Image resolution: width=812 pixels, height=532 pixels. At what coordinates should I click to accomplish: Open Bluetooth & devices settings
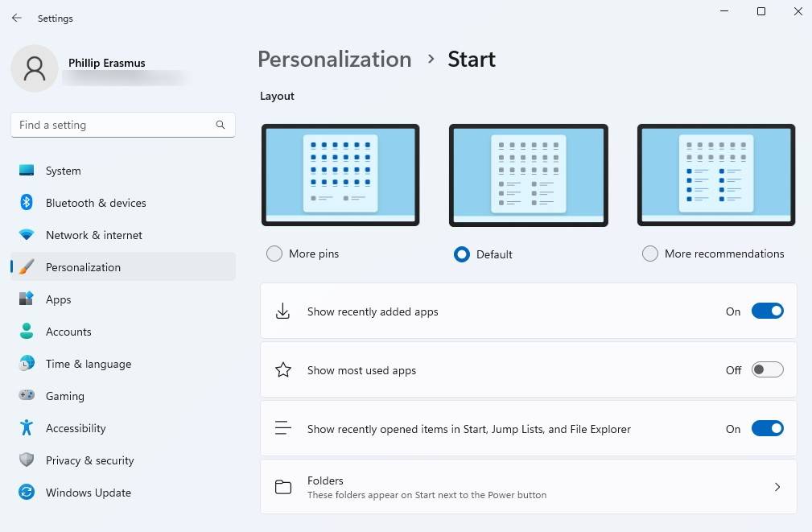pyautogui.click(x=123, y=203)
